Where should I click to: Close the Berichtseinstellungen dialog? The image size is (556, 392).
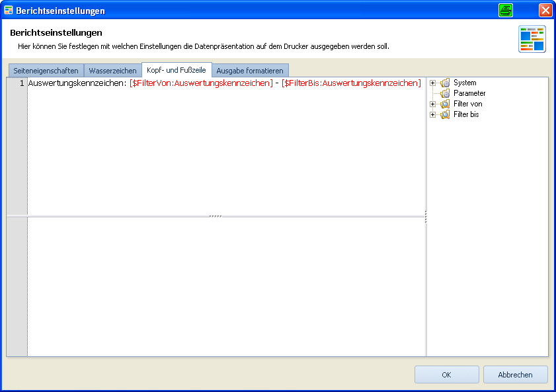(x=545, y=11)
